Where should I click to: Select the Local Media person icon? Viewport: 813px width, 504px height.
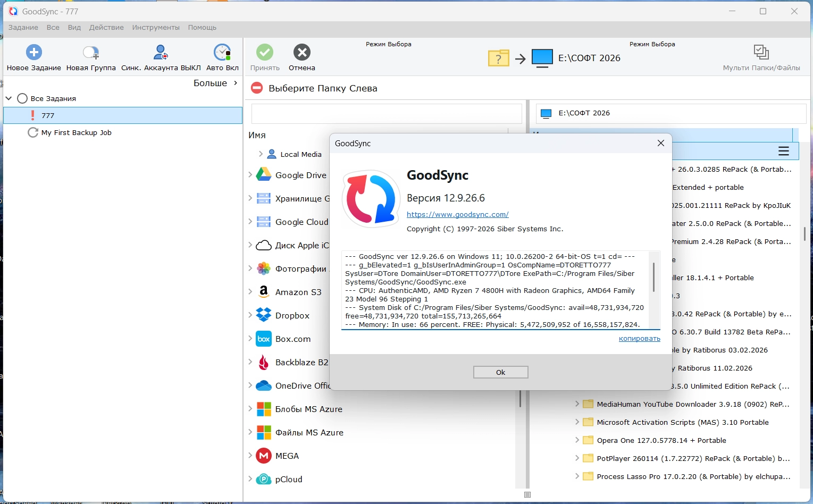pyautogui.click(x=271, y=154)
